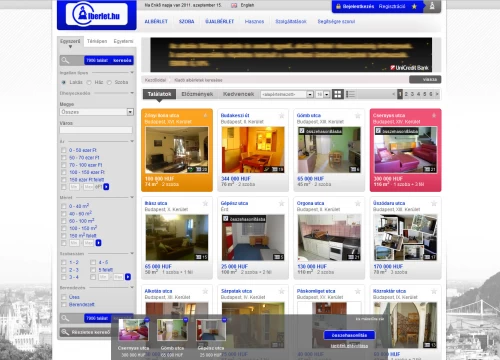Image resolution: width=500 pixels, height=360 pixels.
Task: Open the Megye Összes dropdown
Action: point(97,112)
